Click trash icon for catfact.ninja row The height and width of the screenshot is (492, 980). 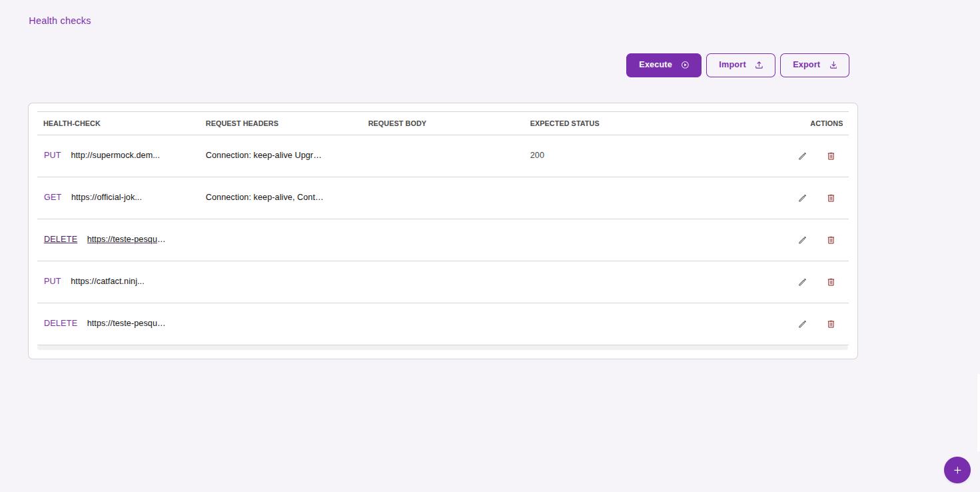click(831, 282)
